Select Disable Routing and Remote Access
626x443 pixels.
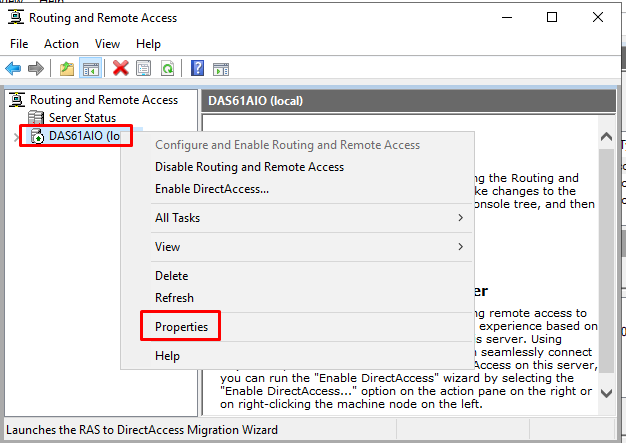click(x=249, y=167)
